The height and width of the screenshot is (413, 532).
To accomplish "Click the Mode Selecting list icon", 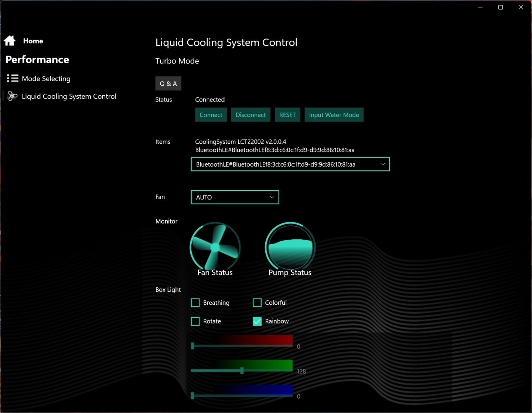I will (13, 78).
